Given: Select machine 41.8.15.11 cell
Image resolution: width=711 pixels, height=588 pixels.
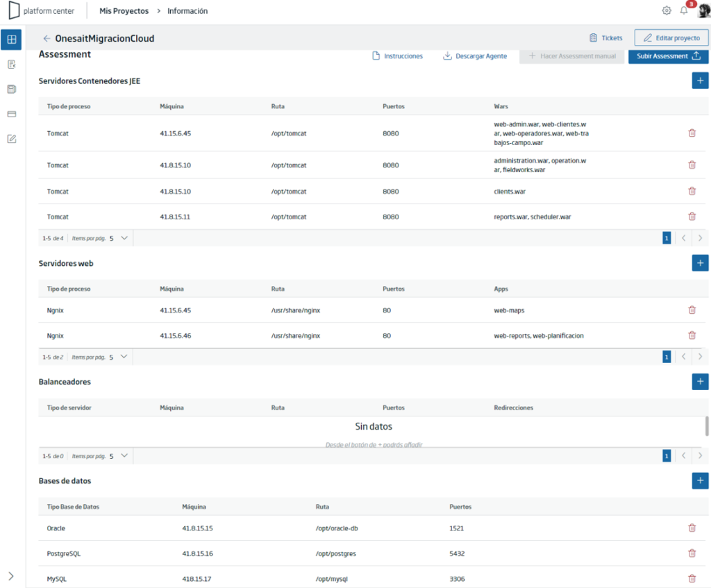Looking at the screenshot, I should pyautogui.click(x=175, y=217).
